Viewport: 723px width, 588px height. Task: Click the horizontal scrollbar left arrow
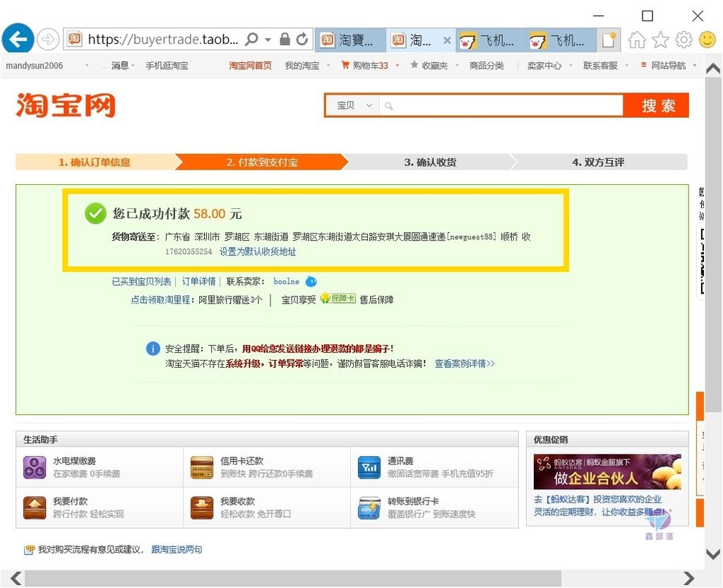tap(17, 578)
